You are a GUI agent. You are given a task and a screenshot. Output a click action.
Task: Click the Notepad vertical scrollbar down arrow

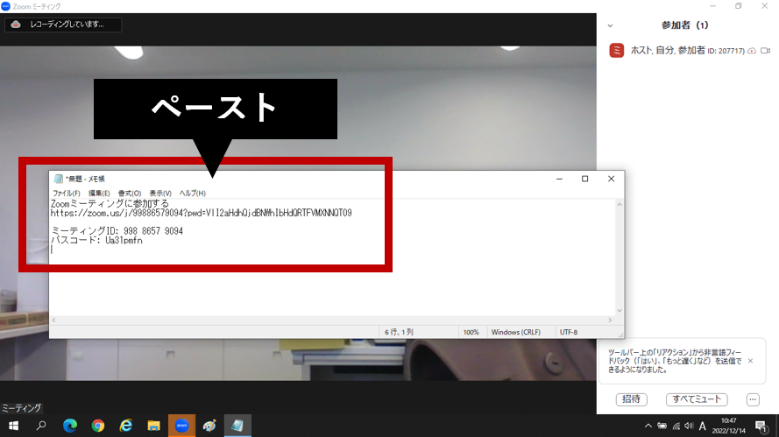(620, 311)
